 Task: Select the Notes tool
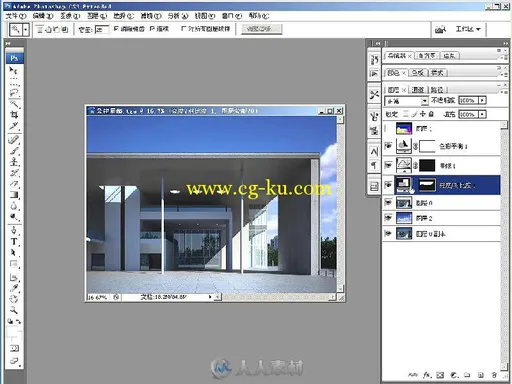point(14,277)
